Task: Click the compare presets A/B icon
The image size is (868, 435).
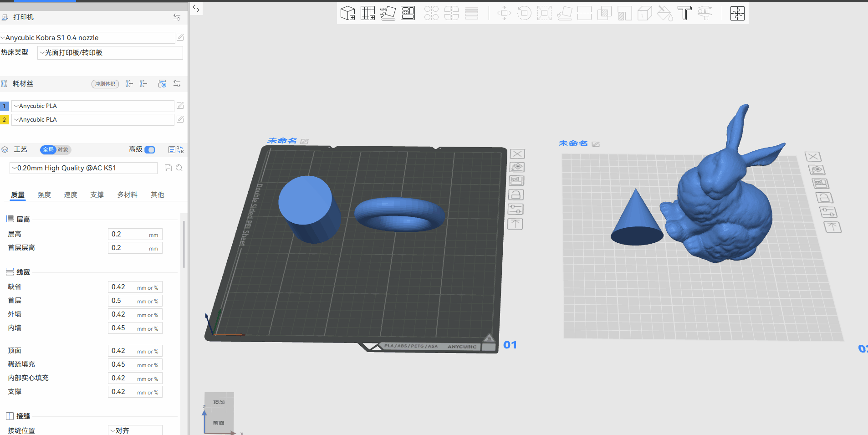Action: click(x=180, y=150)
